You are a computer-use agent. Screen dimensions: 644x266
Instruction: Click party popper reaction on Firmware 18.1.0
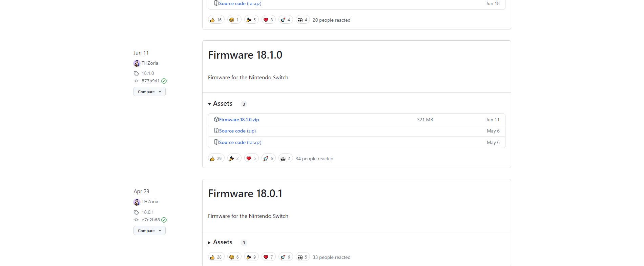(x=234, y=158)
